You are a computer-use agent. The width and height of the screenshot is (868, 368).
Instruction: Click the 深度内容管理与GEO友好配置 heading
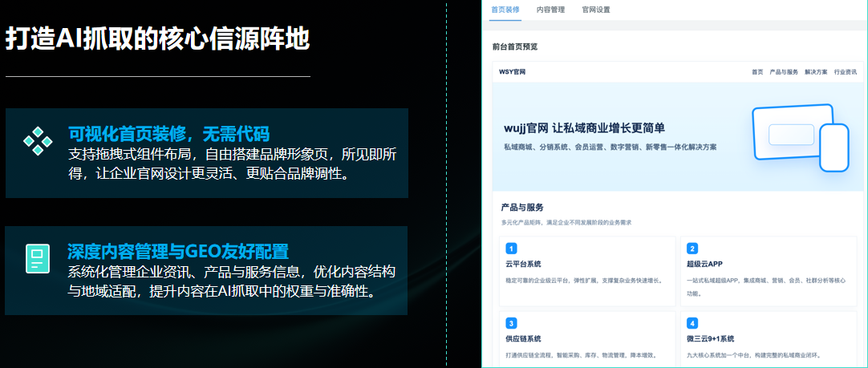tap(178, 251)
